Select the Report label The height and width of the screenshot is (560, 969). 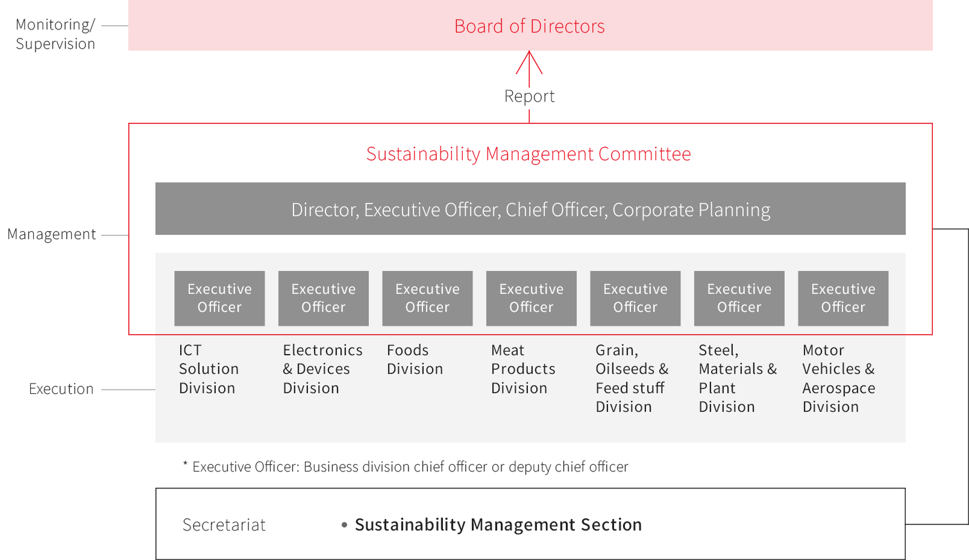[529, 96]
